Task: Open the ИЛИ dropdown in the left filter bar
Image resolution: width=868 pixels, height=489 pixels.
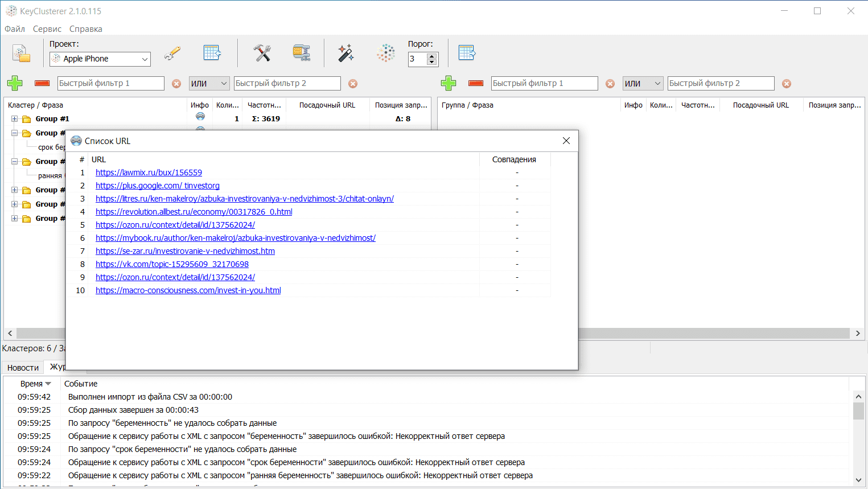Action: click(209, 84)
